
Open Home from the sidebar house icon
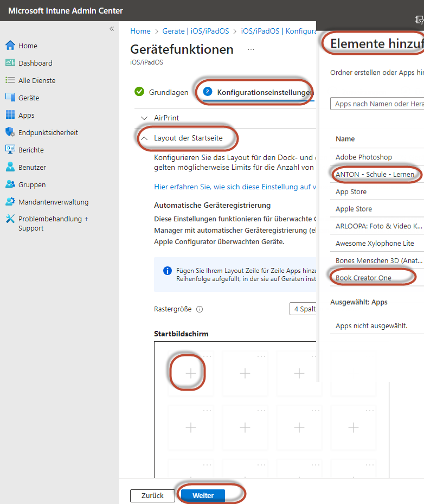(10, 46)
